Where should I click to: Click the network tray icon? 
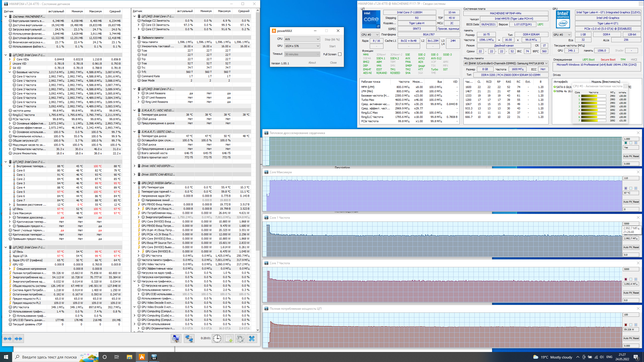click(596, 357)
